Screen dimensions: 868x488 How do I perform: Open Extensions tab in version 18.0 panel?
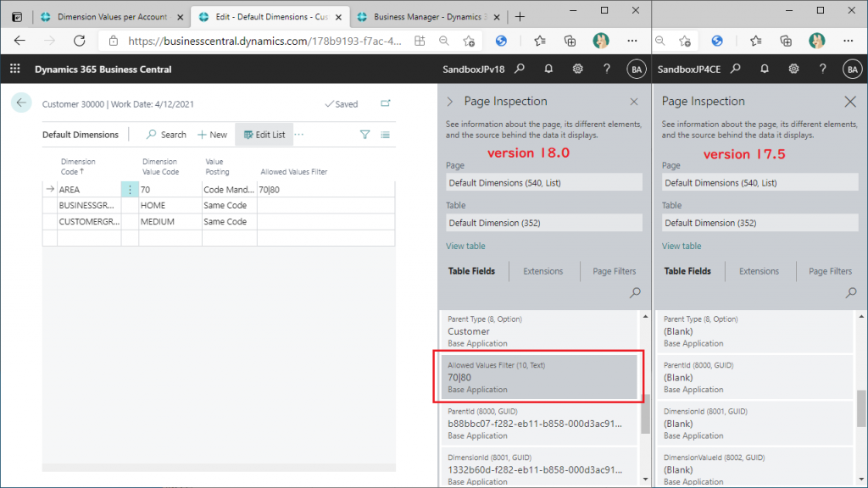pyautogui.click(x=543, y=271)
